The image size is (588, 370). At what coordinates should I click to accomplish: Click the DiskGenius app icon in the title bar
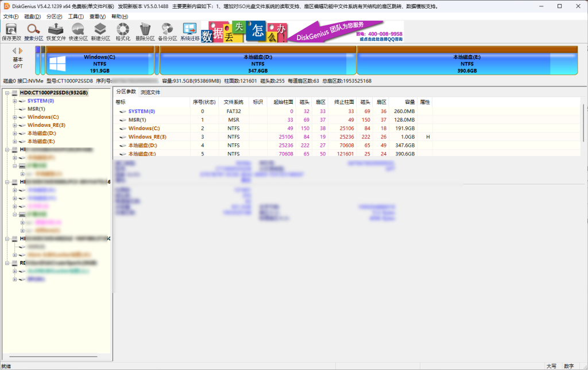click(x=6, y=6)
